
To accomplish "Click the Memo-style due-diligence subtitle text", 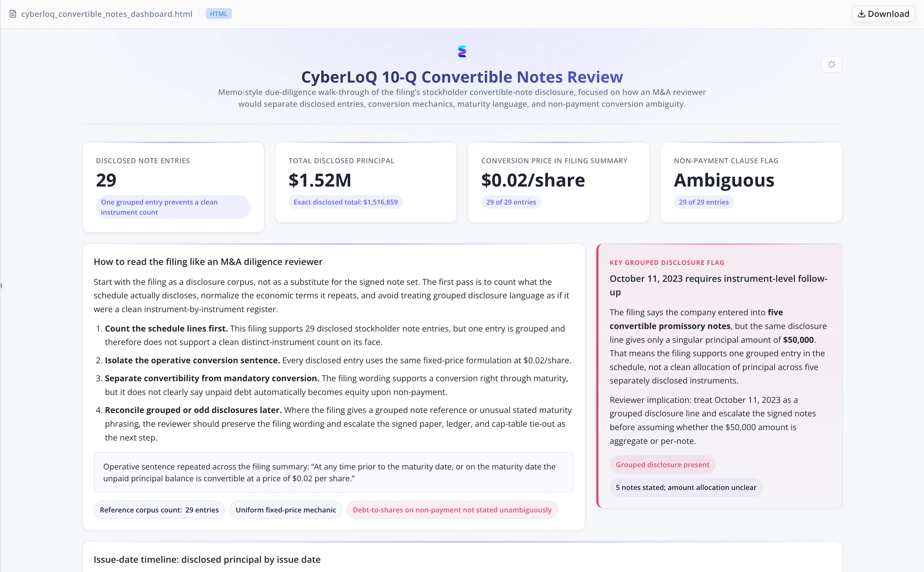I will [462, 98].
